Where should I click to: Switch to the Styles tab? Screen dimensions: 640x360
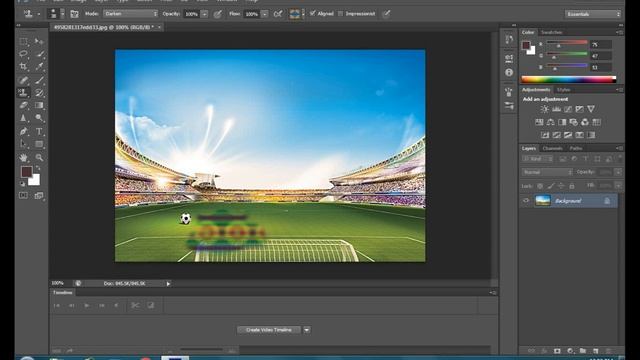point(564,90)
